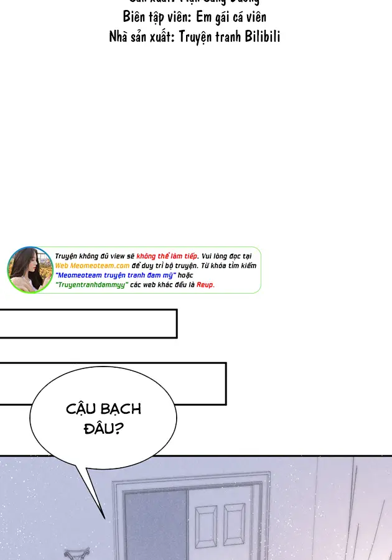Click the thin diagonal lines at right of the snowy scene

355,510
